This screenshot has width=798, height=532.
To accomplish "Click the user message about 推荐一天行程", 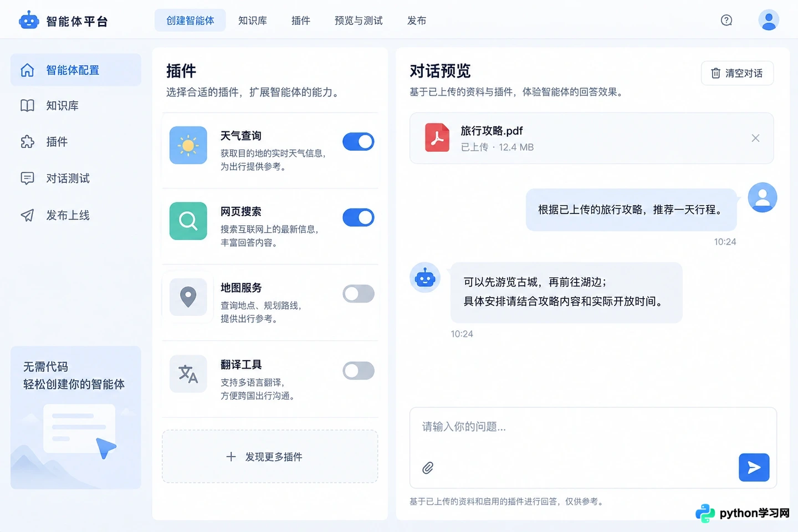I will (x=631, y=209).
